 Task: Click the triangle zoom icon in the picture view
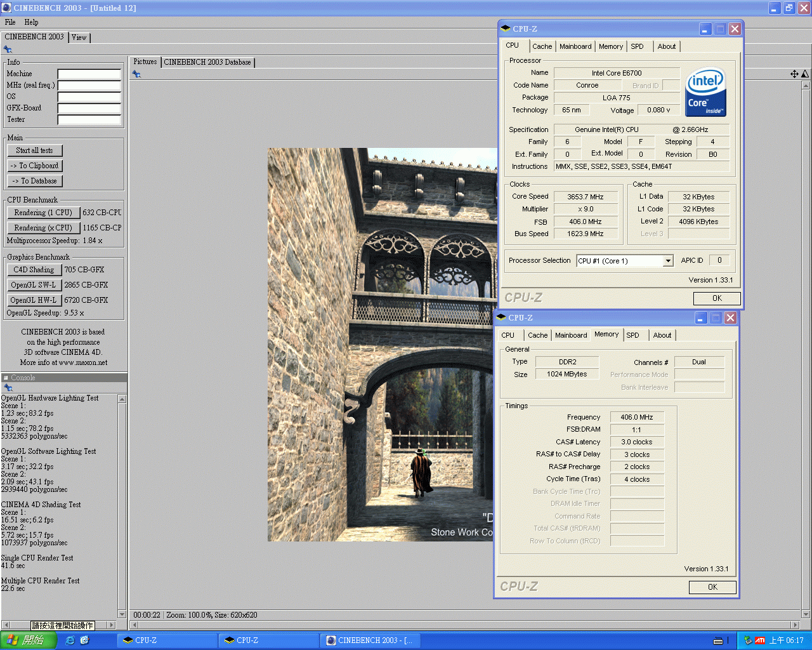[805, 74]
